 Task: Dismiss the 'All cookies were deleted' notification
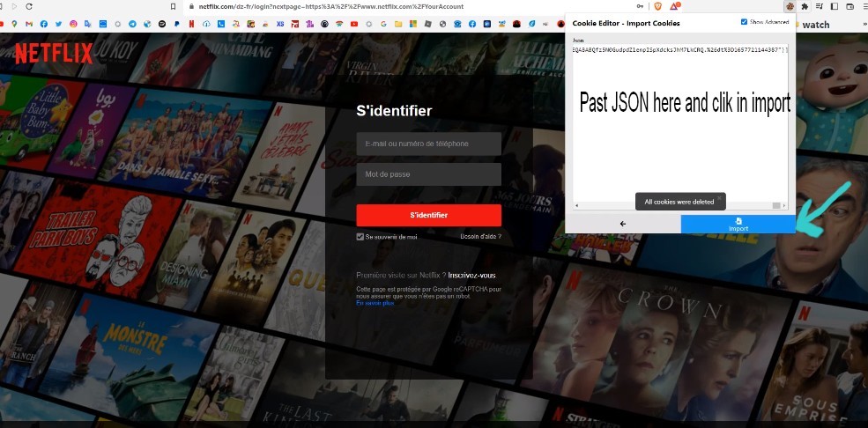[x=718, y=197]
